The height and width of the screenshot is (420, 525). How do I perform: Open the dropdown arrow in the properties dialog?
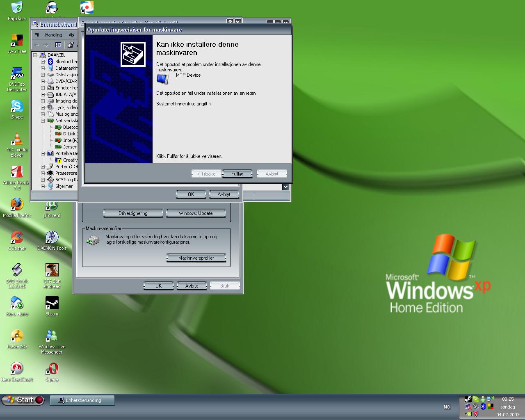click(x=285, y=187)
